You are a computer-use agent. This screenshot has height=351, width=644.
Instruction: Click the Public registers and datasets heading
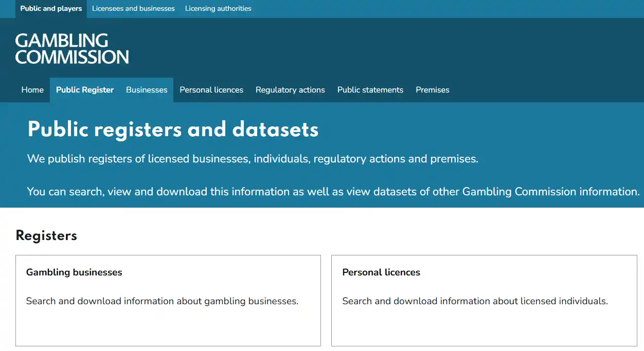(173, 130)
